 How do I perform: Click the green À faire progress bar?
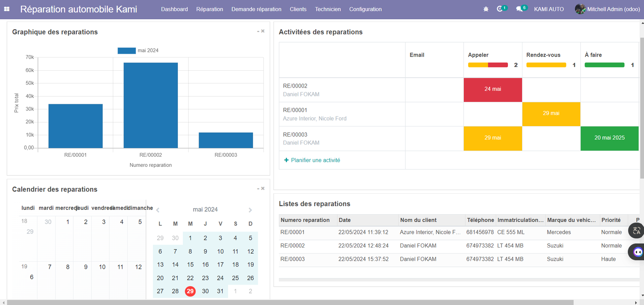(604, 65)
